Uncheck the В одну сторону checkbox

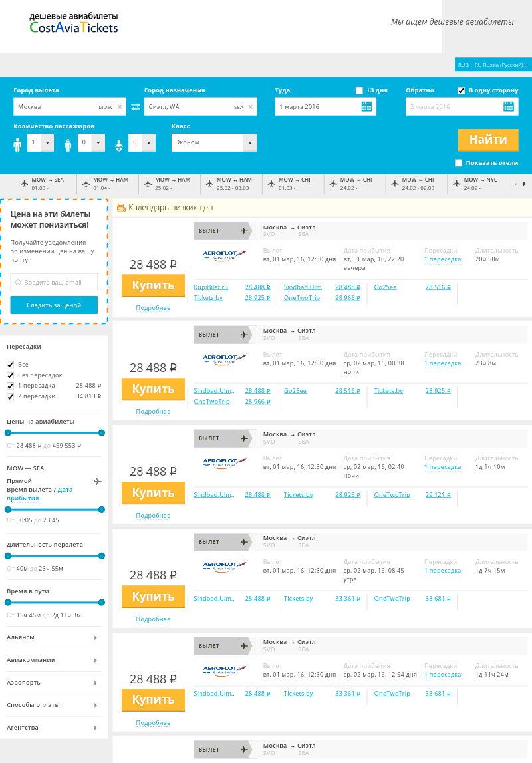tap(461, 90)
